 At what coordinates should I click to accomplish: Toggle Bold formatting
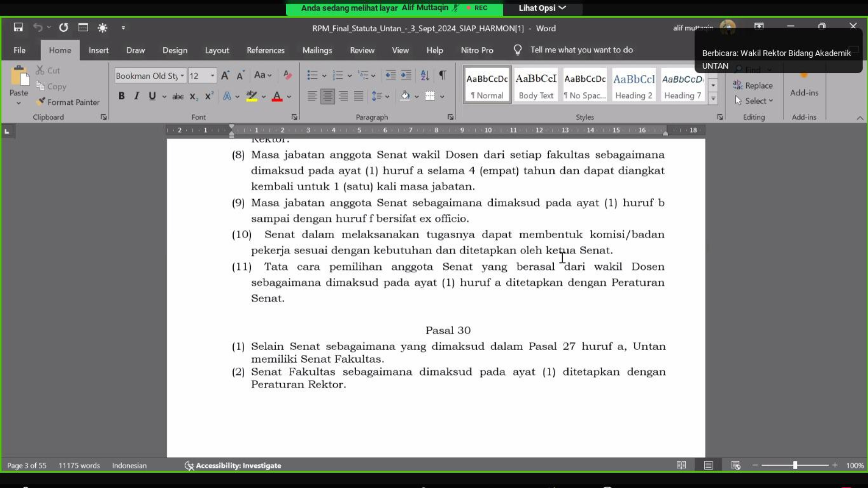(x=122, y=96)
